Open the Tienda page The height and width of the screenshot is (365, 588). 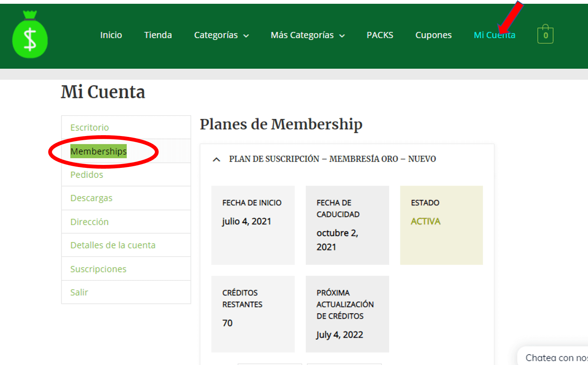[x=158, y=35]
